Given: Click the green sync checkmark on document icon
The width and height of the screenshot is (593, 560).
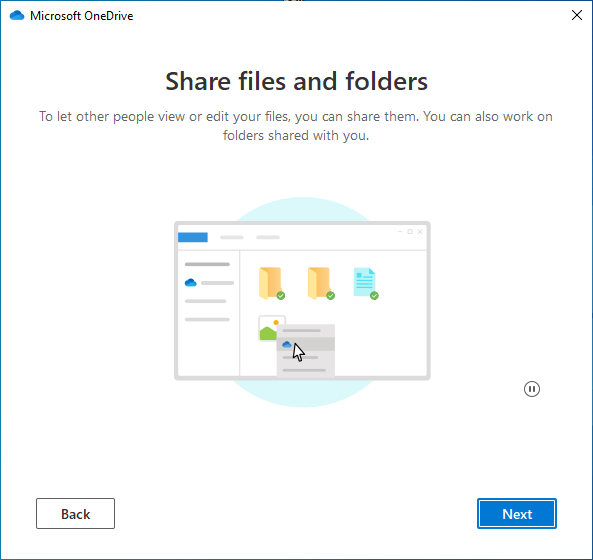Looking at the screenshot, I should tap(374, 296).
